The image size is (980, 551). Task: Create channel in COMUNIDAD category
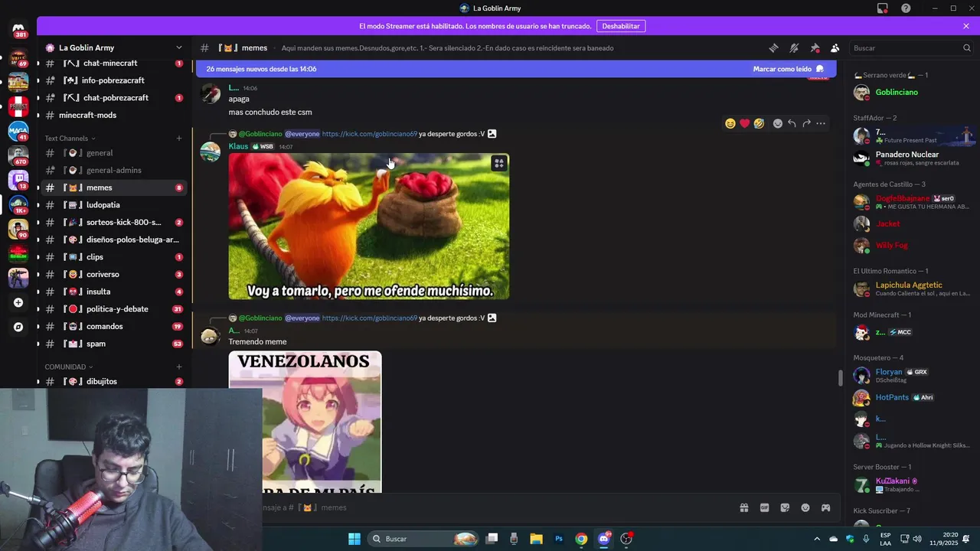point(179,367)
